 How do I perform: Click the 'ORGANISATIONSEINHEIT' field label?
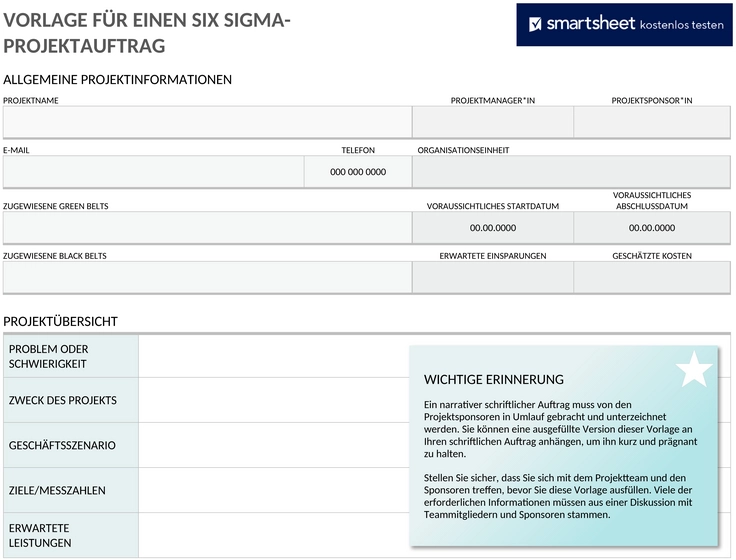[x=463, y=150]
